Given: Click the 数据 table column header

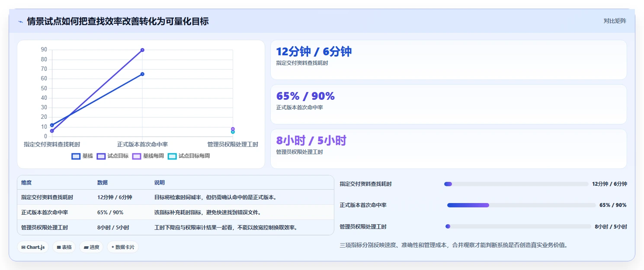Looking at the screenshot, I should [x=103, y=183].
